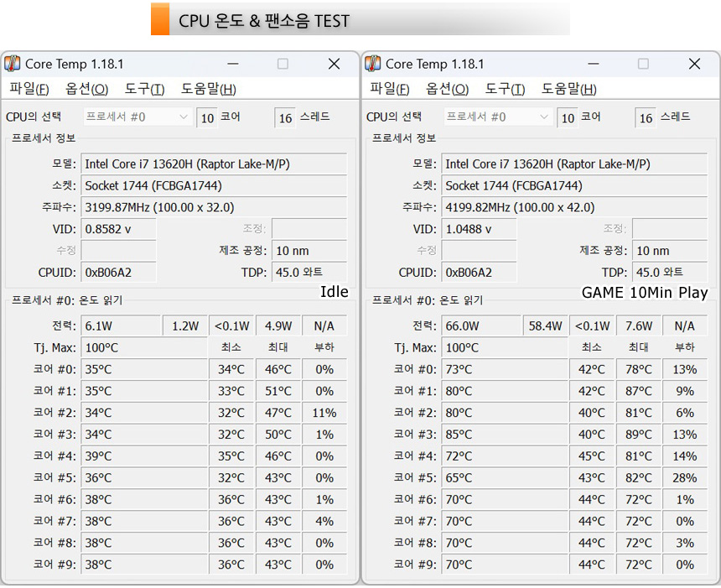The height and width of the screenshot is (588, 721).
Task: Maximize the left Core Temp window
Action: coord(283,65)
